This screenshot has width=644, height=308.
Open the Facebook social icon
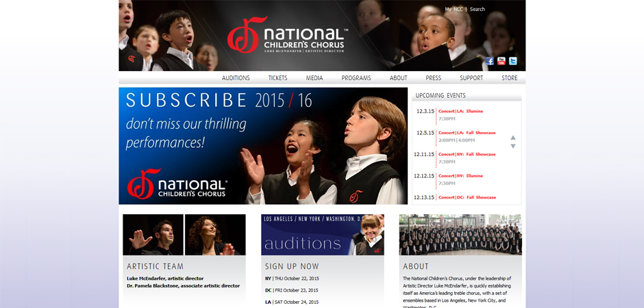coord(490,61)
